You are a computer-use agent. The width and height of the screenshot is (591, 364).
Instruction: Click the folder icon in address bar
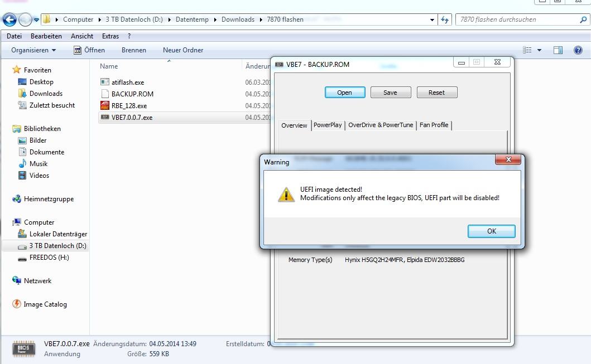click(46, 19)
